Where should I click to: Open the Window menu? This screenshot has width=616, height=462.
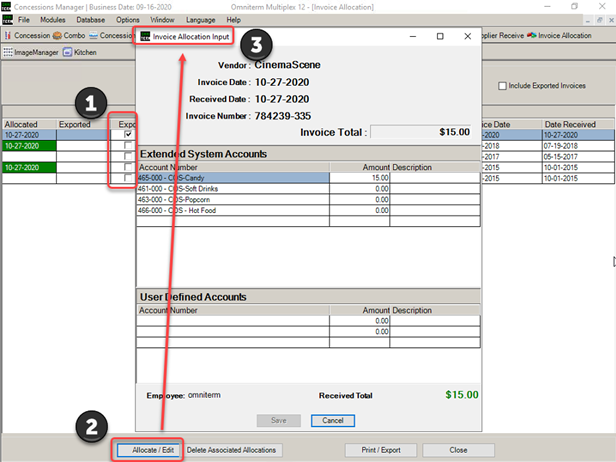[x=162, y=20]
